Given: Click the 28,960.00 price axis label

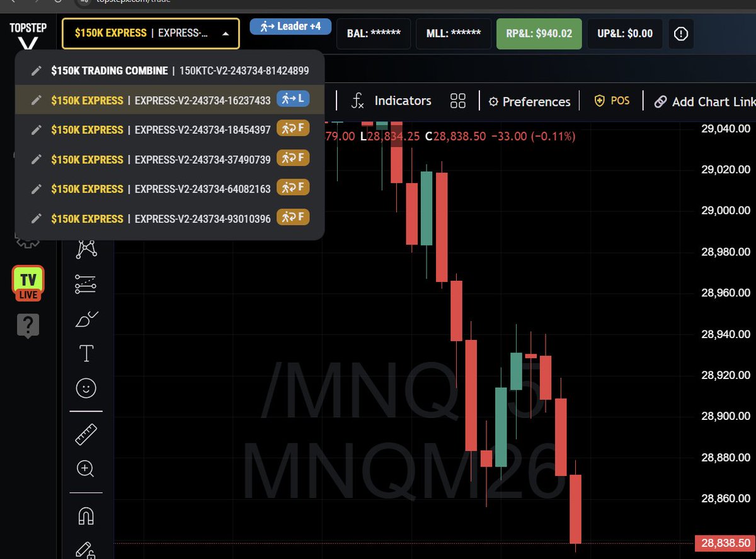Looking at the screenshot, I should 725,293.
